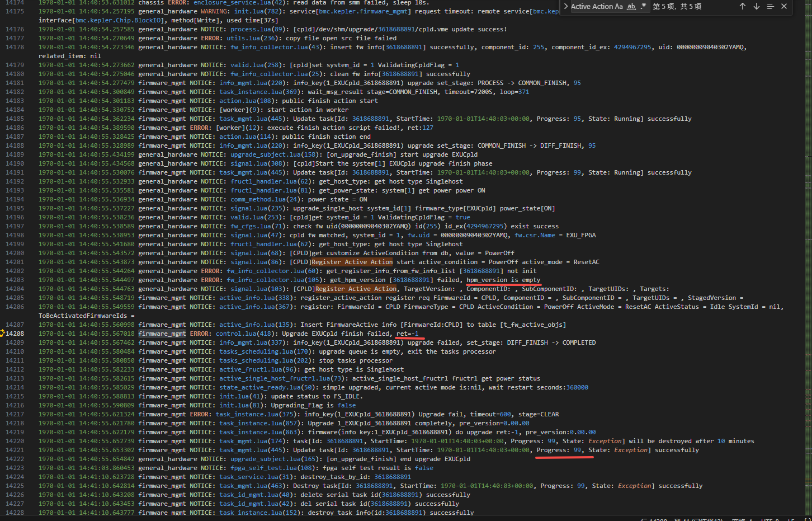Click line number 14186 in the gutter
Viewport: 812px width, 521px height.
pos(15,128)
